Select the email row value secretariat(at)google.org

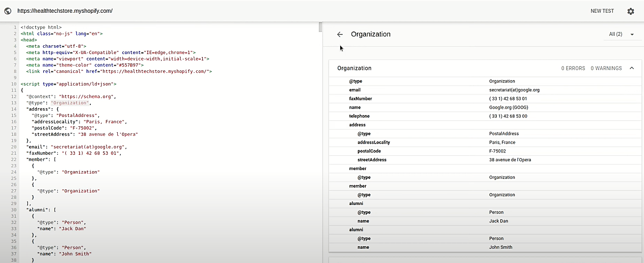[514, 90]
